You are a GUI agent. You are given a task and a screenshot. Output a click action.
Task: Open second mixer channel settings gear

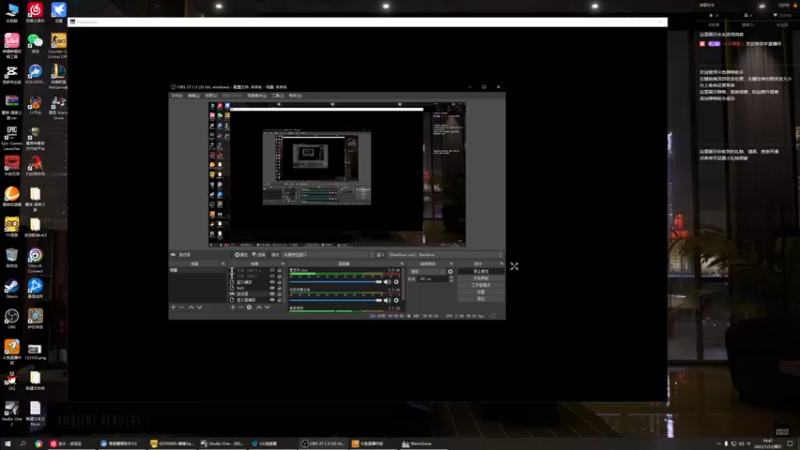(396, 300)
